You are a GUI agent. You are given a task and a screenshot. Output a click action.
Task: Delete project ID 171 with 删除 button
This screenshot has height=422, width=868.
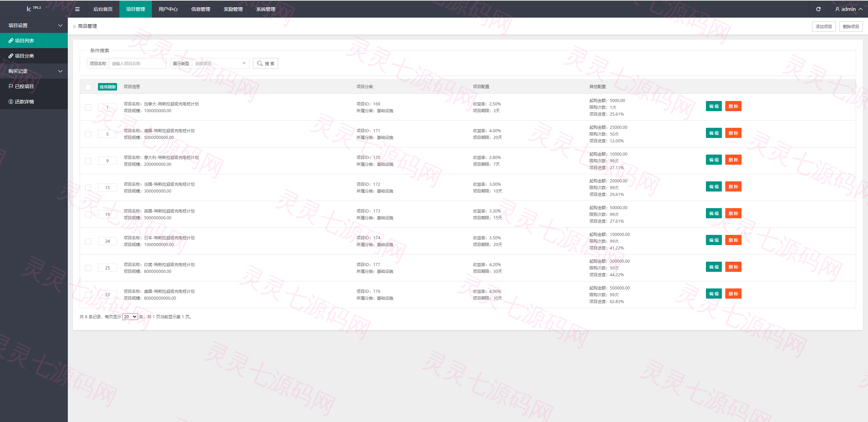pyautogui.click(x=733, y=133)
